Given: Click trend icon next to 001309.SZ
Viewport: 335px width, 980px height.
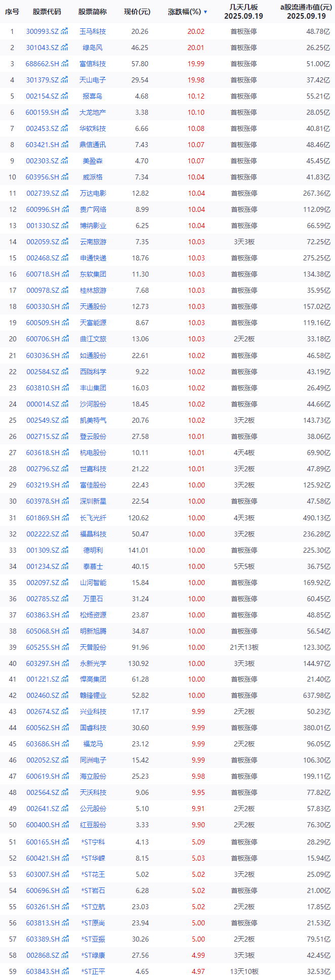Looking at the screenshot, I should click(65, 550).
